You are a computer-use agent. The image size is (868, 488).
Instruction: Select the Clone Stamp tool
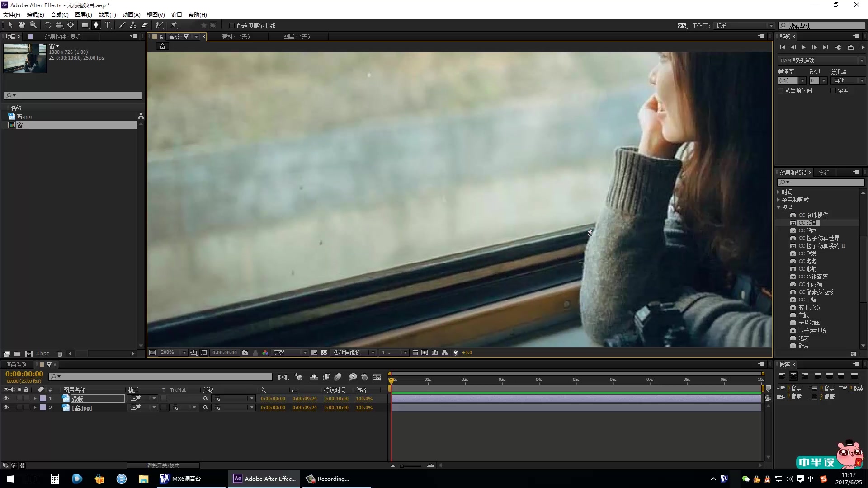coord(133,25)
